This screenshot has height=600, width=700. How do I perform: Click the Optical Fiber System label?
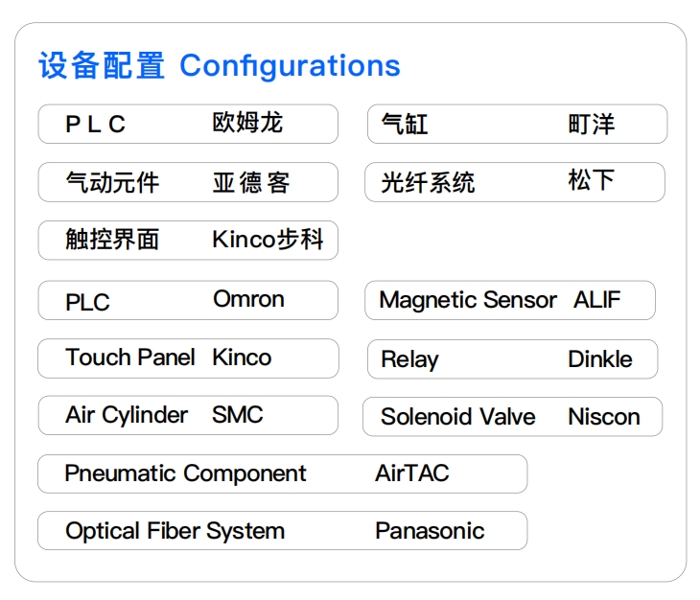tap(175, 531)
